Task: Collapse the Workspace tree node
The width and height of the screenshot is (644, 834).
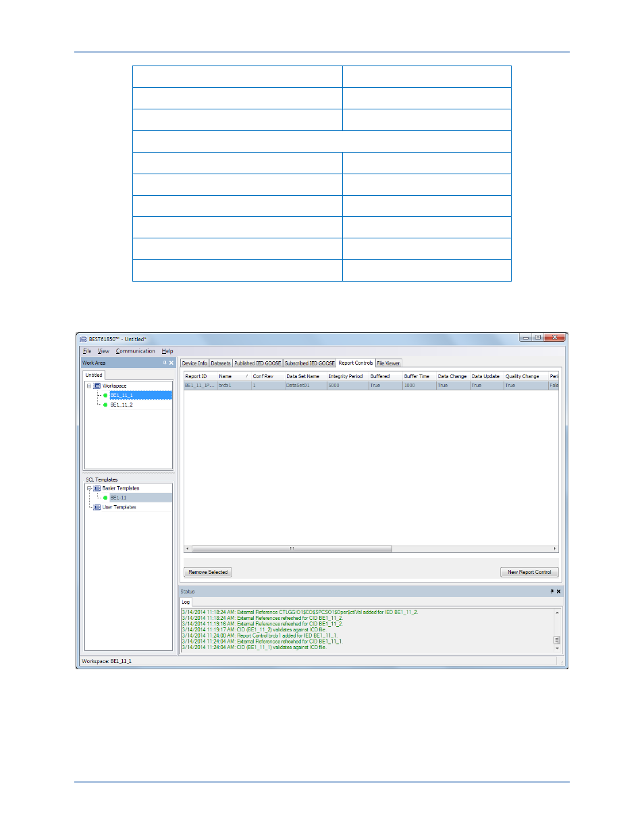Action: [89, 386]
